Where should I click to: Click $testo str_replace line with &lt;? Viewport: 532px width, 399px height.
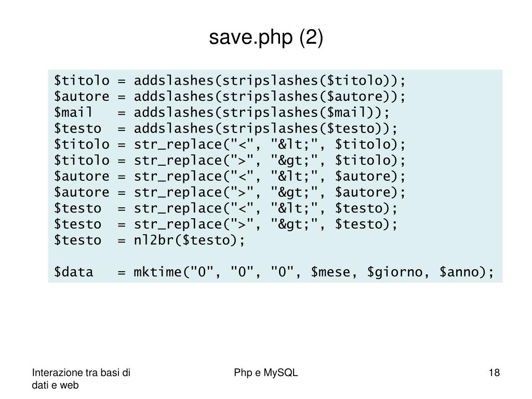click(x=225, y=208)
